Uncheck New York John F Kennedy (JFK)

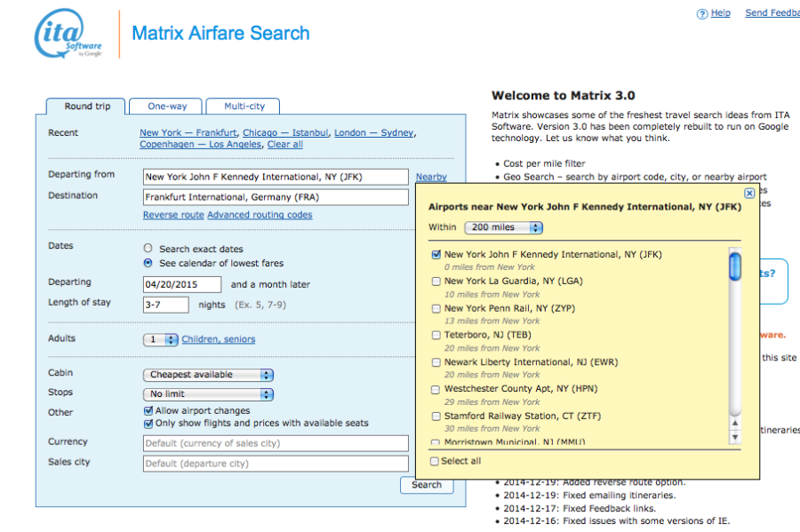(436, 255)
